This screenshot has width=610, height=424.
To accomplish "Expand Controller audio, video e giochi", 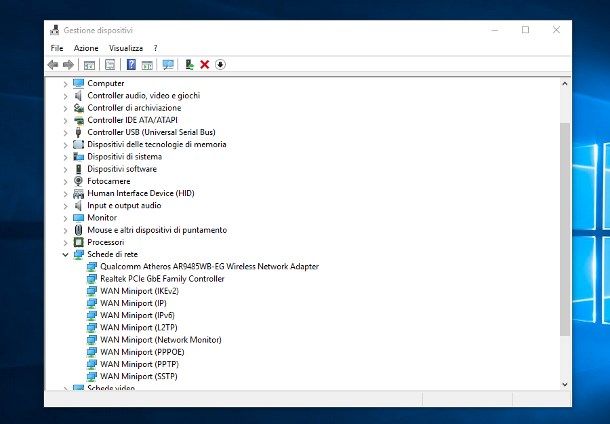I will (65, 96).
